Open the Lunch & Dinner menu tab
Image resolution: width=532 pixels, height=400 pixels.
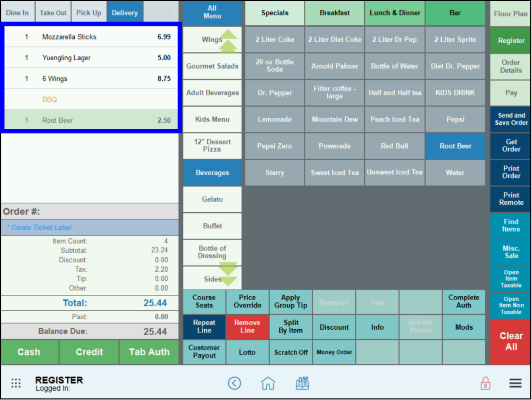395,13
